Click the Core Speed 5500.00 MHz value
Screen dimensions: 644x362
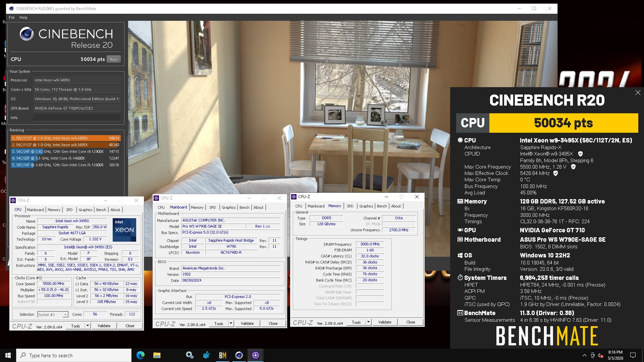54,284
